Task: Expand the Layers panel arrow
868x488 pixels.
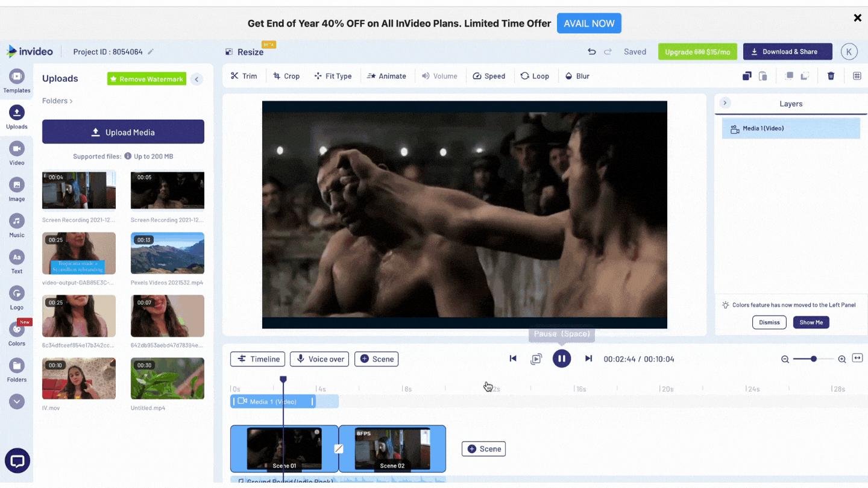Action: click(725, 103)
